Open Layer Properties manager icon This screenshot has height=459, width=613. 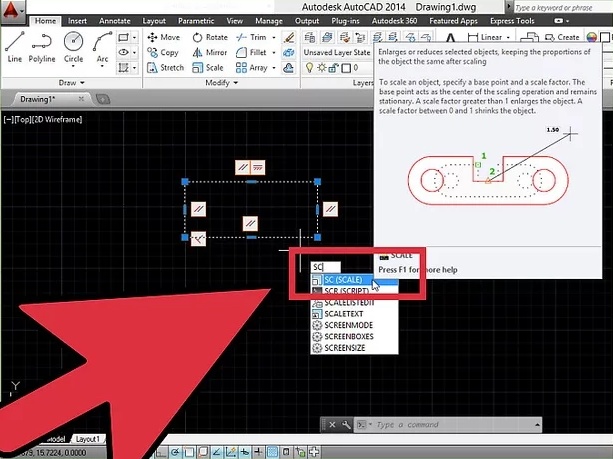[310, 37]
